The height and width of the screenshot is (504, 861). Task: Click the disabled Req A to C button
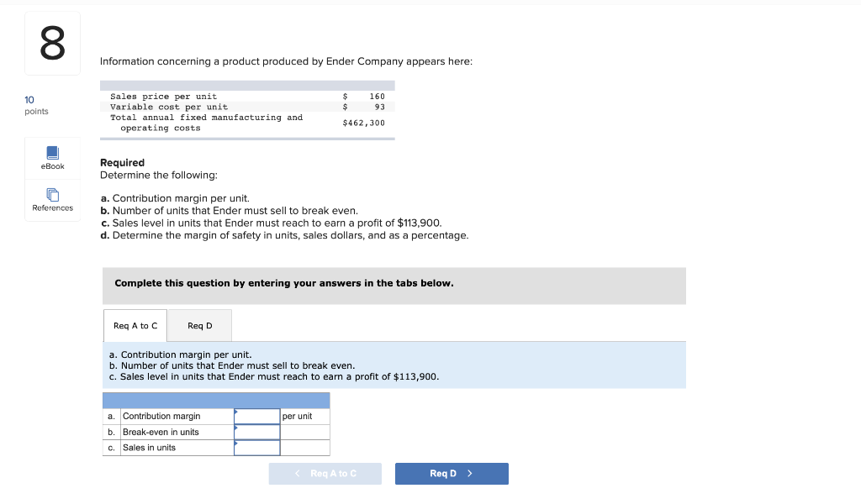tap(325, 474)
